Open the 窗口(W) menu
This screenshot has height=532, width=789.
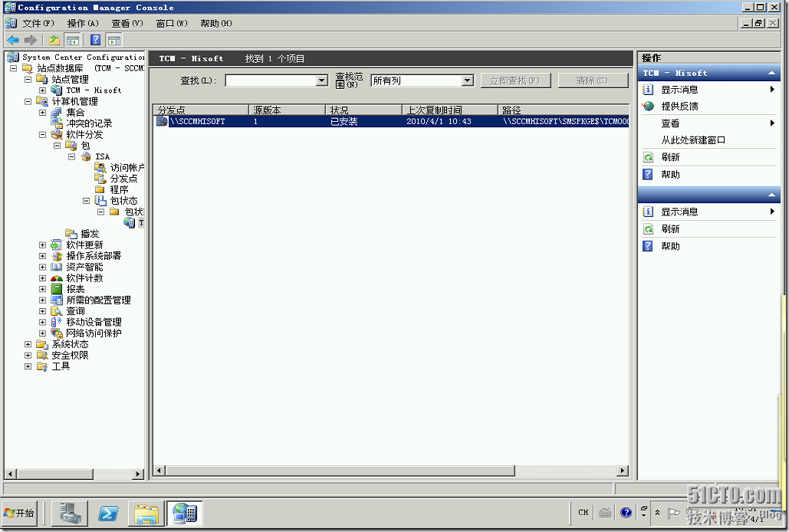[x=172, y=24]
